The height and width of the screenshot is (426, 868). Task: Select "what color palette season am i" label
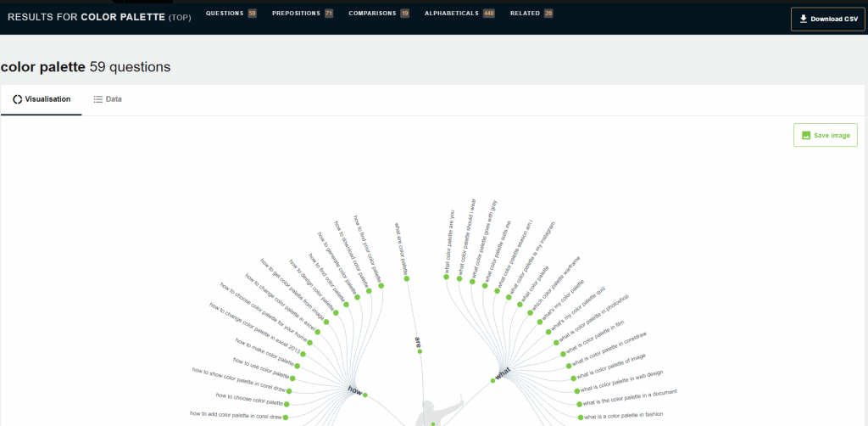coord(515,254)
